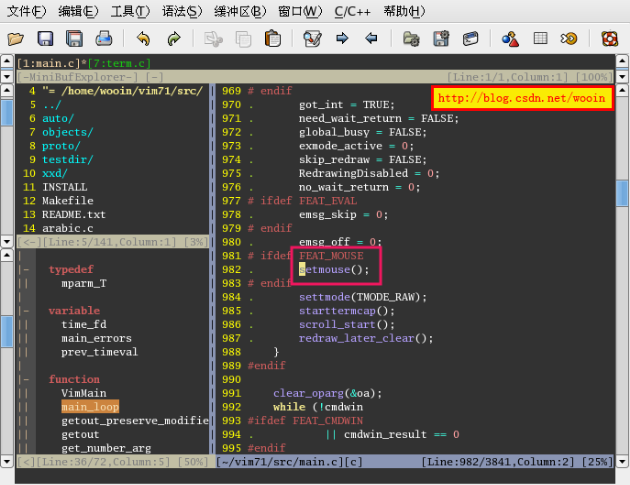The image size is (630, 485).
Task: Collapse the variable fold in the tag list
Action: point(24,311)
